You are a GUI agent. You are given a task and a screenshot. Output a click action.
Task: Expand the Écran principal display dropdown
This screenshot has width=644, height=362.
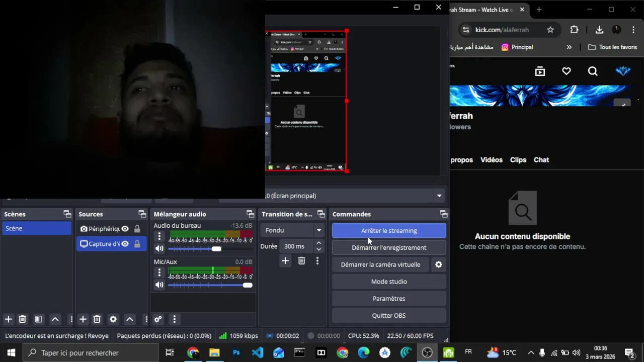point(439,196)
